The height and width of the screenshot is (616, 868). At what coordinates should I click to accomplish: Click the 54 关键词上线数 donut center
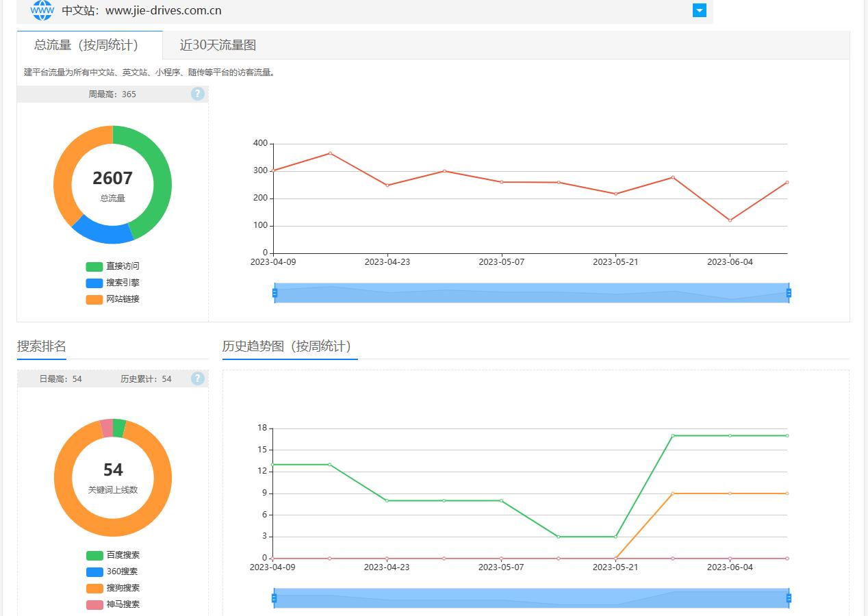(x=113, y=477)
